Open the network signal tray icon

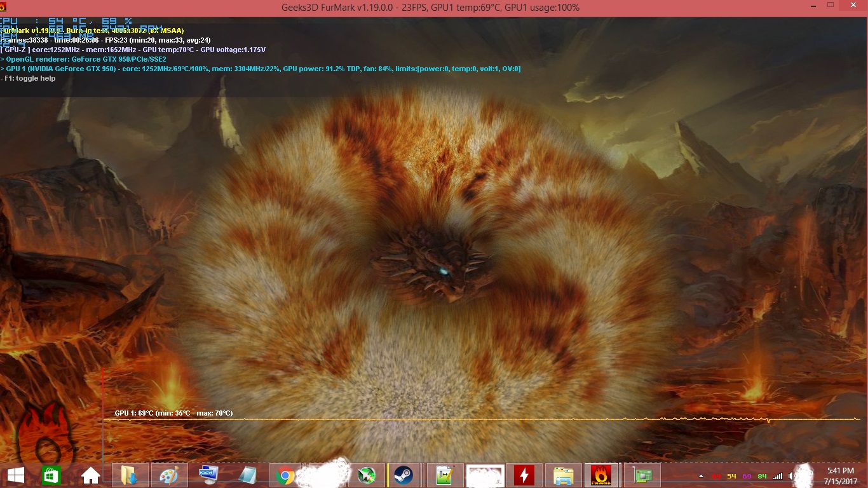click(778, 476)
